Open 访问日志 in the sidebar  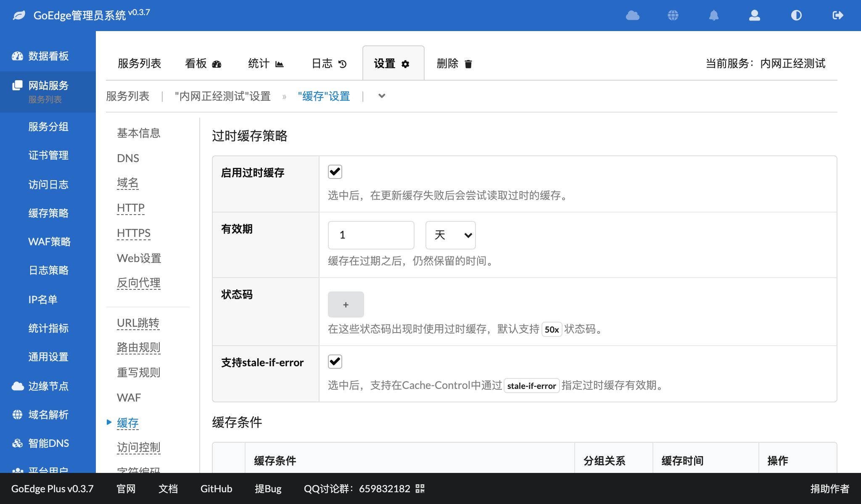(x=48, y=184)
